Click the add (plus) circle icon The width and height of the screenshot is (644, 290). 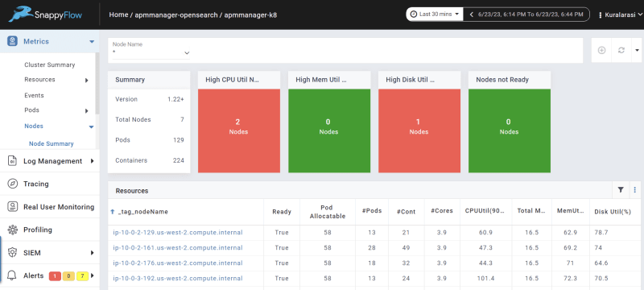pos(601,50)
